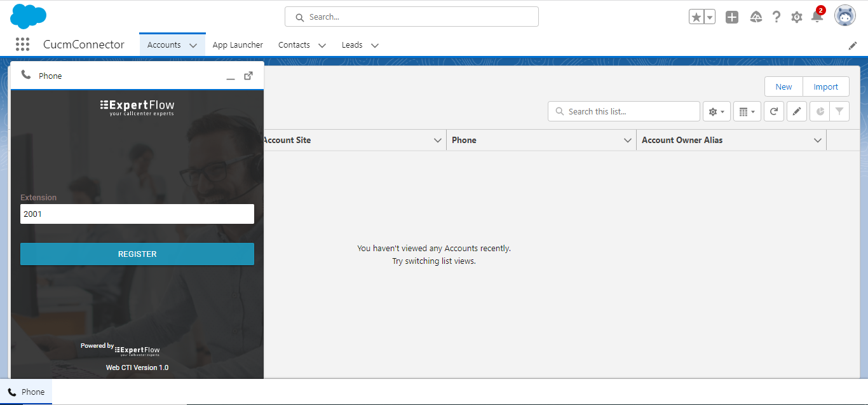Open the favorites list dropdown arrow
The image size is (868, 405).
click(710, 17)
